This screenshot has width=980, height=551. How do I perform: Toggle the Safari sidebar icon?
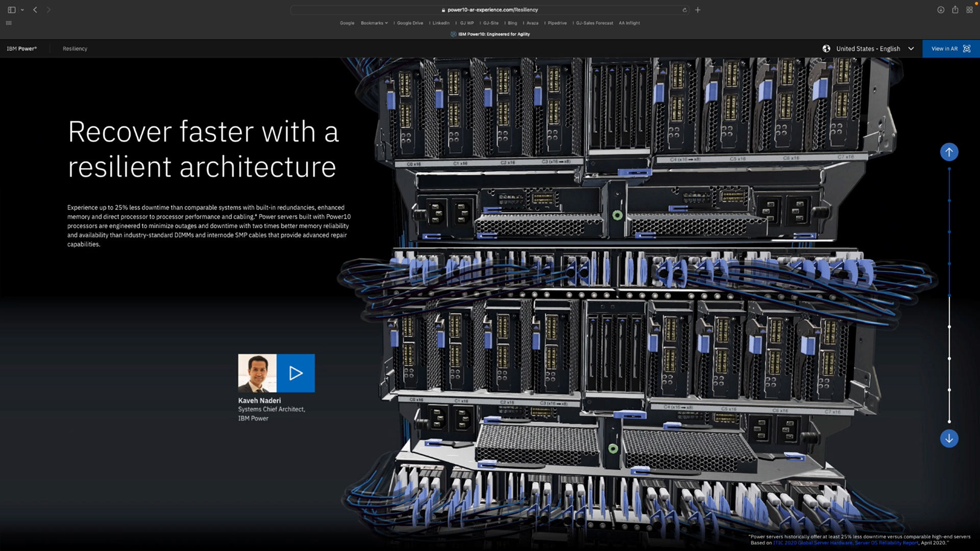coord(12,10)
